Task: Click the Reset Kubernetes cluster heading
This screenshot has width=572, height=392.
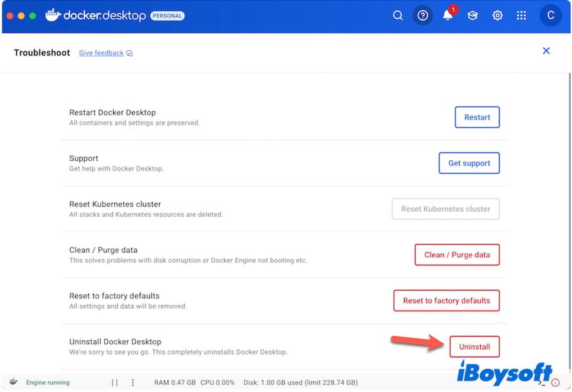Action: 115,204
